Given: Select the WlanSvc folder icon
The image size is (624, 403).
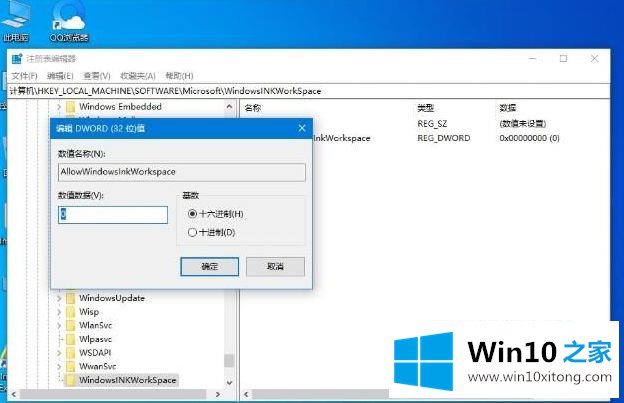Looking at the screenshot, I should [x=70, y=325].
